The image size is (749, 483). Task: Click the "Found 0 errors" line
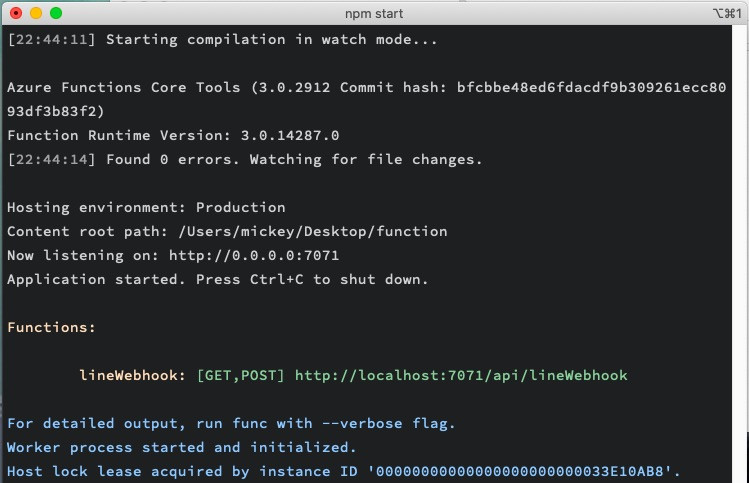point(245,160)
